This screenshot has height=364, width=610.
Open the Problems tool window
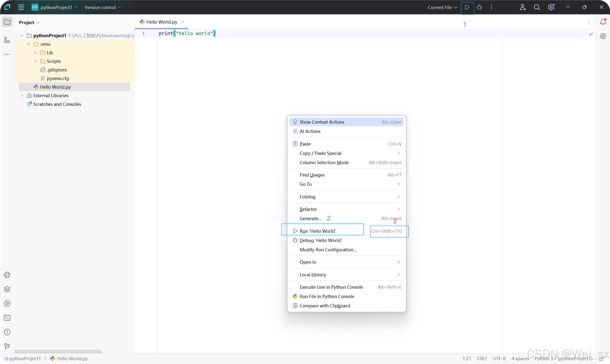(7, 332)
